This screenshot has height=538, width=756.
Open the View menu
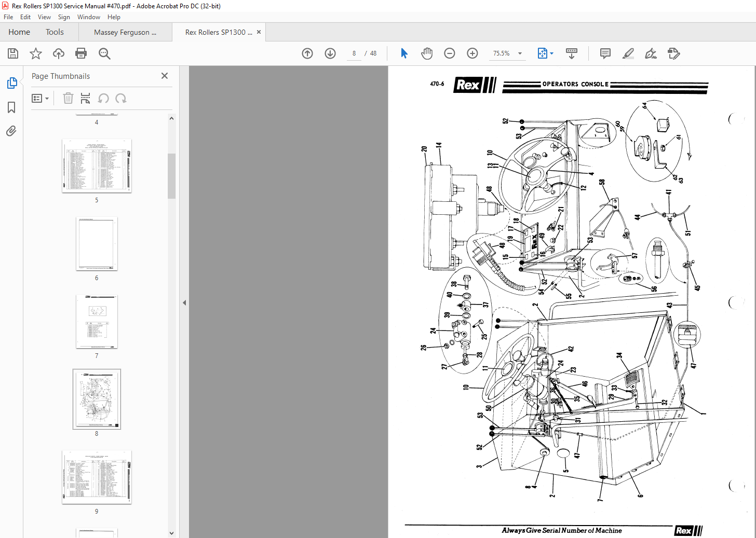coord(44,17)
